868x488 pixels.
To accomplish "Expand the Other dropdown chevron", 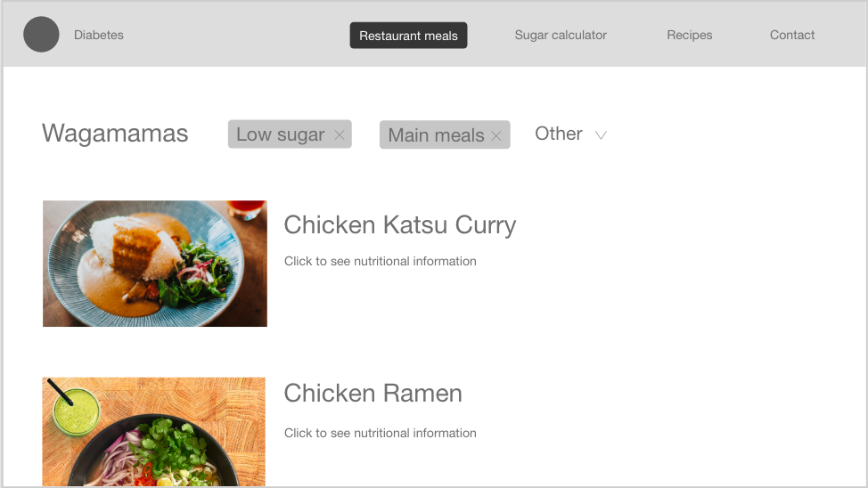I will pos(601,135).
